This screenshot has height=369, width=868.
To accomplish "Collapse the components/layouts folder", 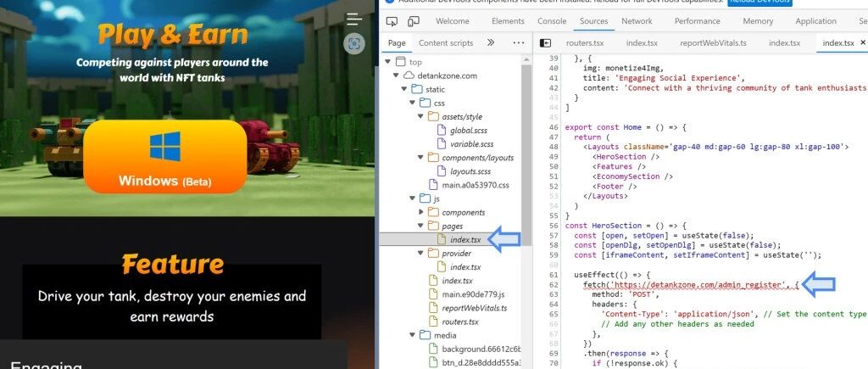I will coord(420,158).
